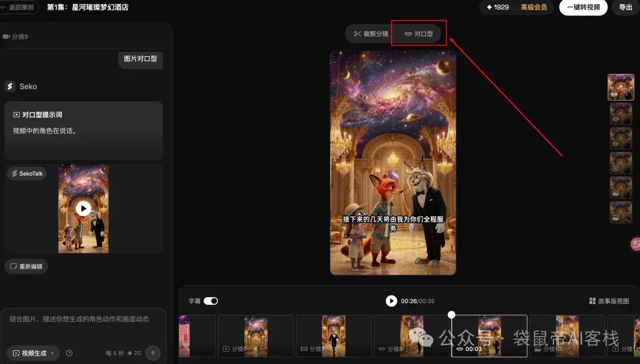
Task: Click the 一键转视频 button
Action: point(583,7)
